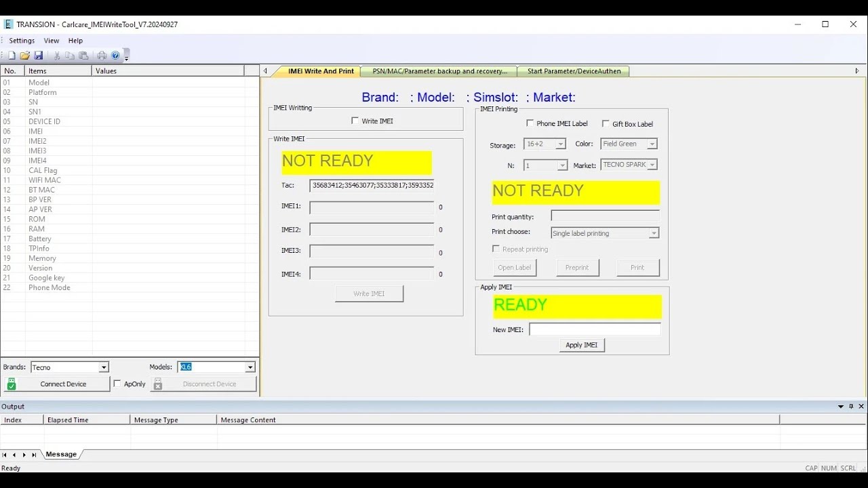Click the IMEI1 input field
The height and width of the screenshot is (488, 868).
tap(372, 207)
